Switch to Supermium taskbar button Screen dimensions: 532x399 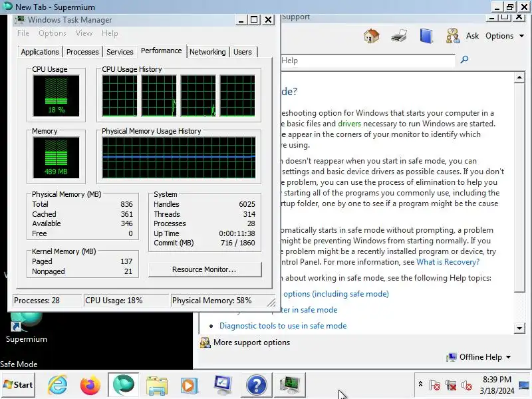click(x=124, y=385)
